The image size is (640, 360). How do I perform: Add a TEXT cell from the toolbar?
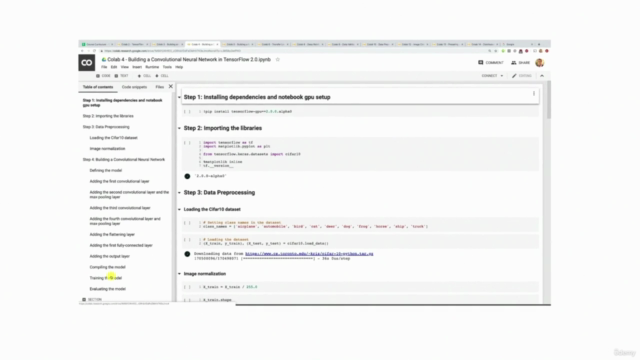(x=121, y=76)
